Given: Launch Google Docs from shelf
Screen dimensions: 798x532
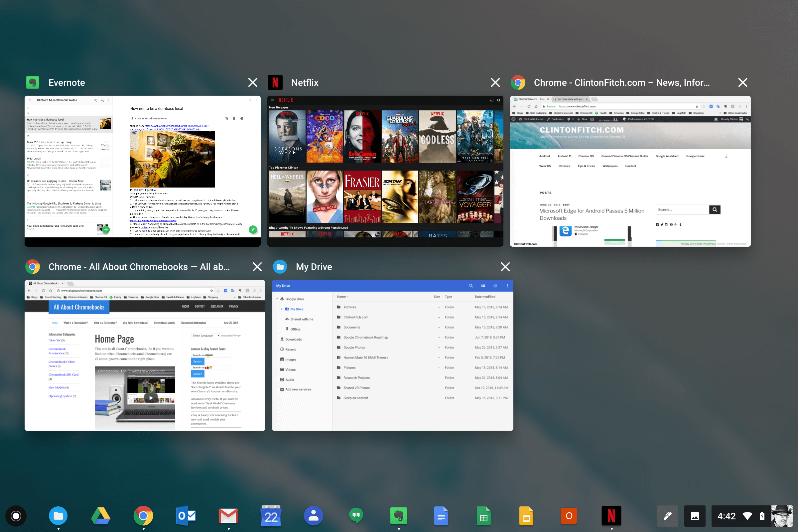Looking at the screenshot, I should [441, 516].
